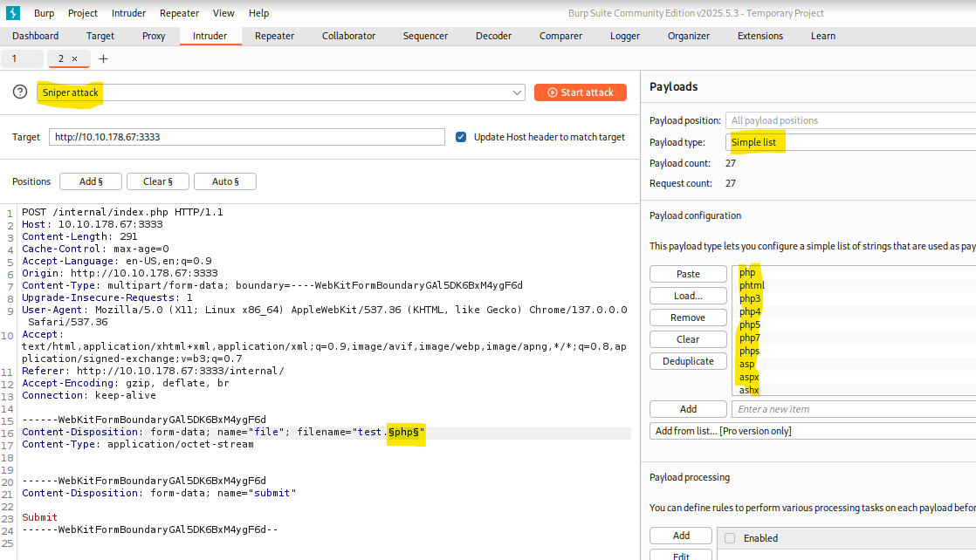The height and width of the screenshot is (560, 976).
Task: Click the Remove payload button
Action: pyautogui.click(x=688, y=318)
